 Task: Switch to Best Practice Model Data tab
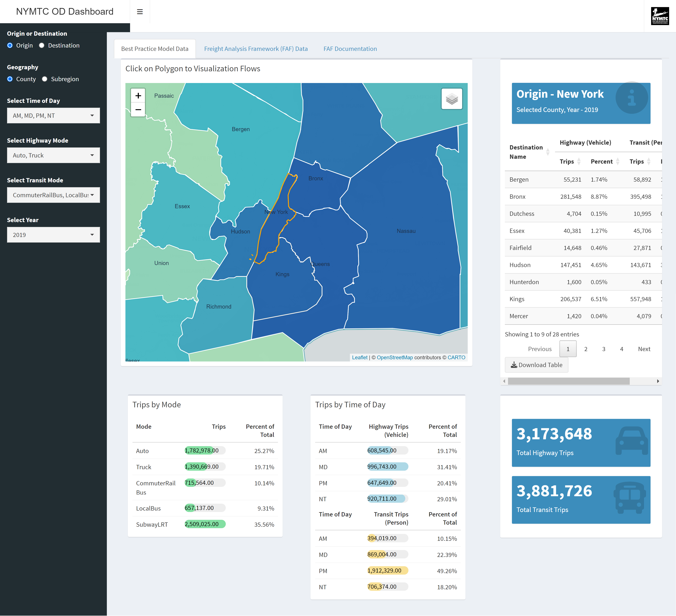pyautogui.click(x=155, y=49)
